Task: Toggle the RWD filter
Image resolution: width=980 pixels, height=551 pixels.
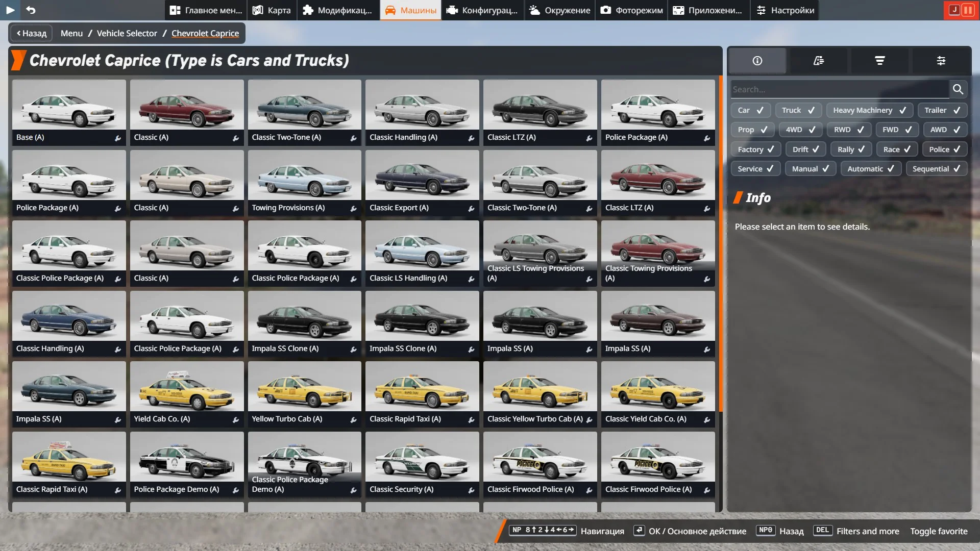Action: 849,130
